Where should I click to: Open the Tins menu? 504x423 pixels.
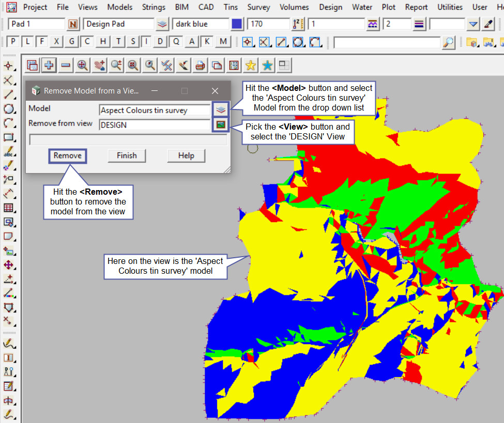(231, 7)
